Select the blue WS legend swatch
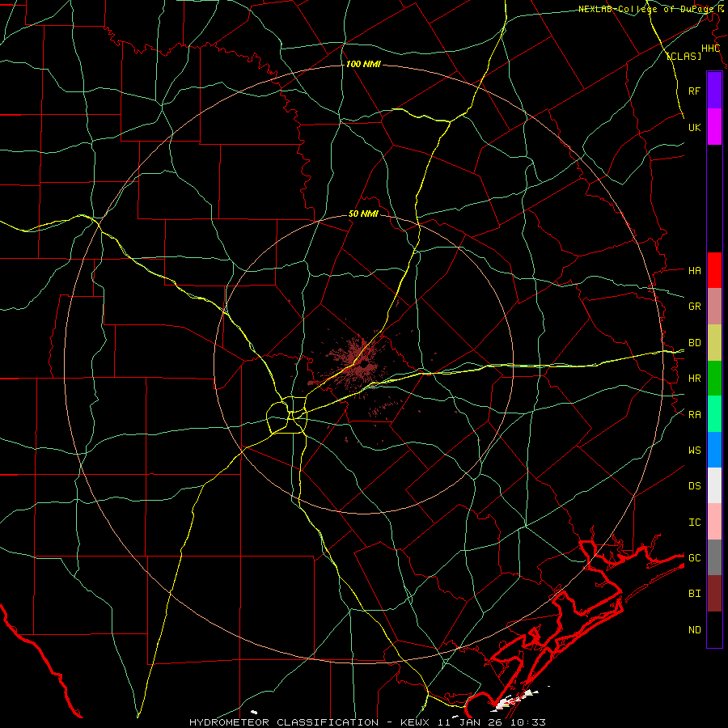This screenshot has height=728, width=728. (714, 450)
